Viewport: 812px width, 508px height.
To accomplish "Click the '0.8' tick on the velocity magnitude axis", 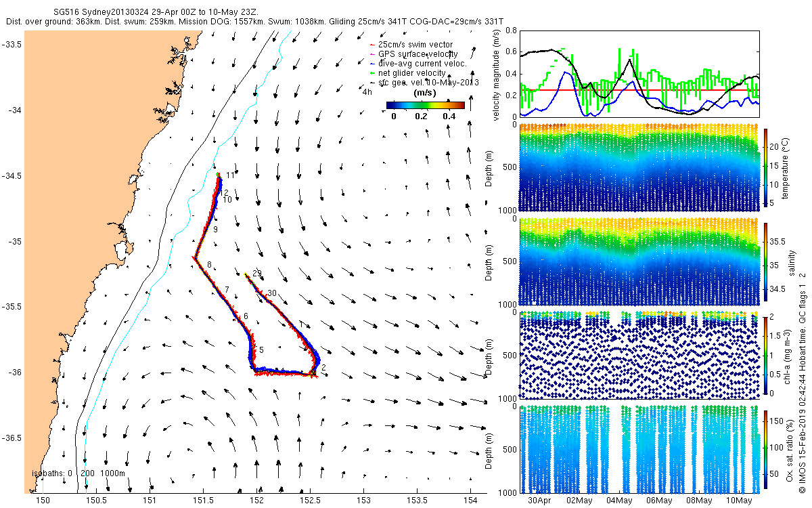I will (x=511, y=30).
